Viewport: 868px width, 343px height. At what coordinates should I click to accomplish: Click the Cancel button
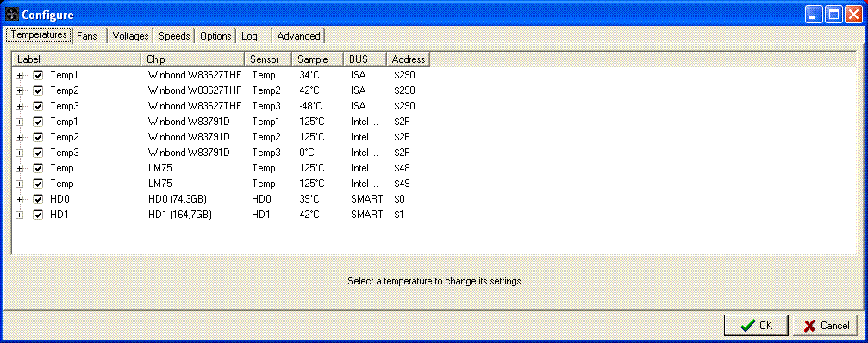point(826,325)
